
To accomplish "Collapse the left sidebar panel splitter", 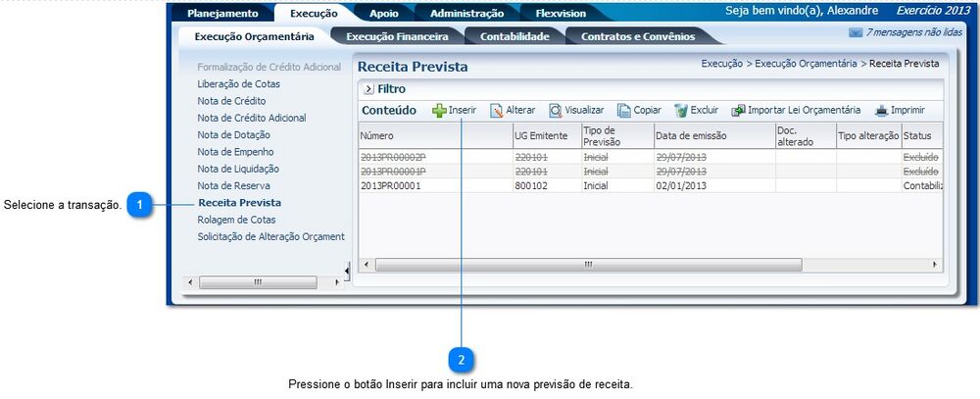I will (x=346, y=271).
